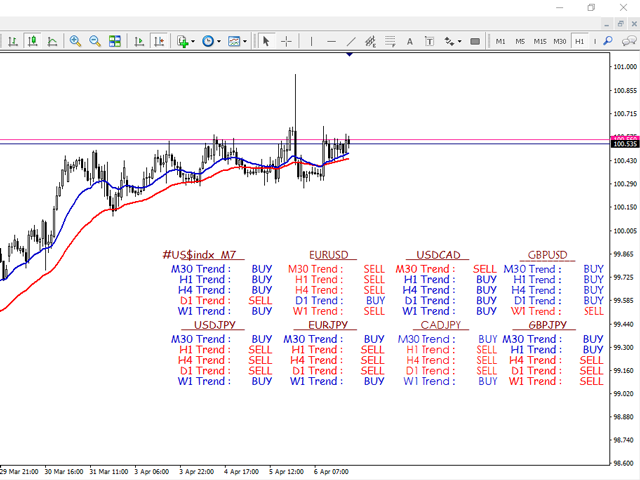Open the indicators list dropdown
This screenshot has height=480, width=640.
(x=184, y=41)
